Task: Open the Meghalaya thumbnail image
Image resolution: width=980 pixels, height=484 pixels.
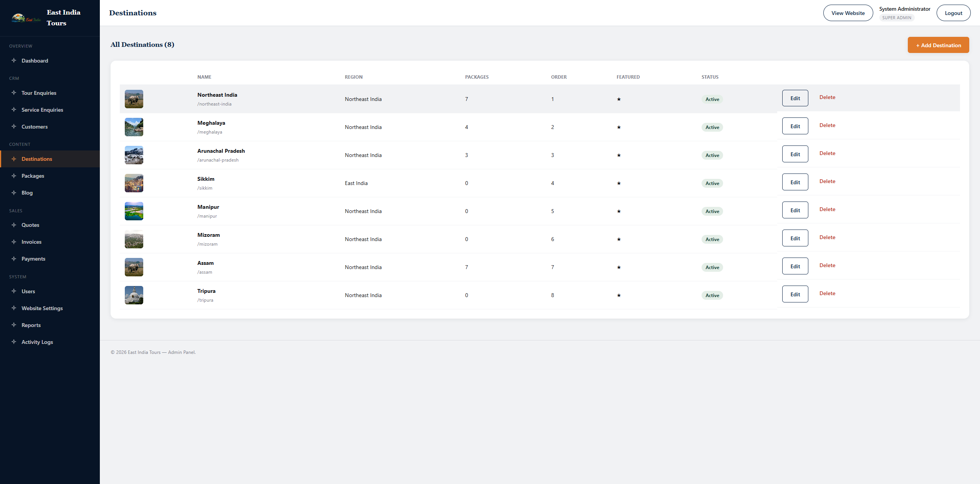Action: 134,127
